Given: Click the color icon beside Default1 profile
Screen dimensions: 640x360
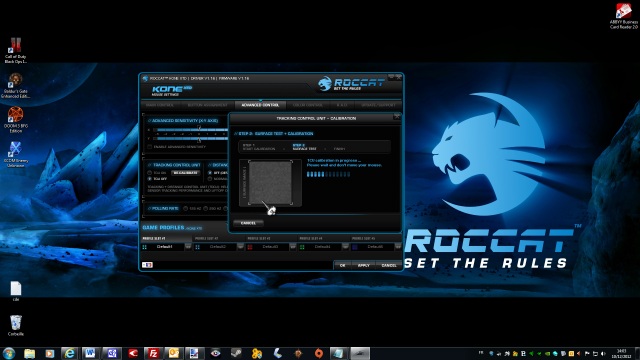Looking at the screenshot, I should pos(144,247).
